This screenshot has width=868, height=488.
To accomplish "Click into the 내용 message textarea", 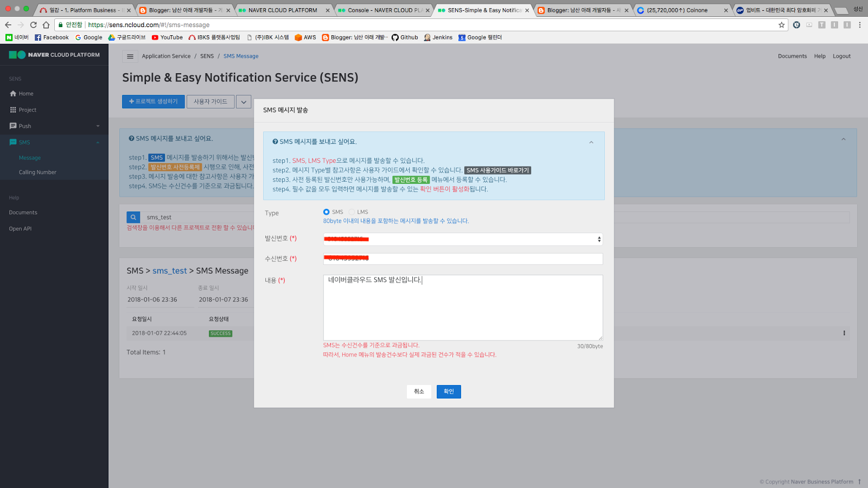I will click(463, 307).
